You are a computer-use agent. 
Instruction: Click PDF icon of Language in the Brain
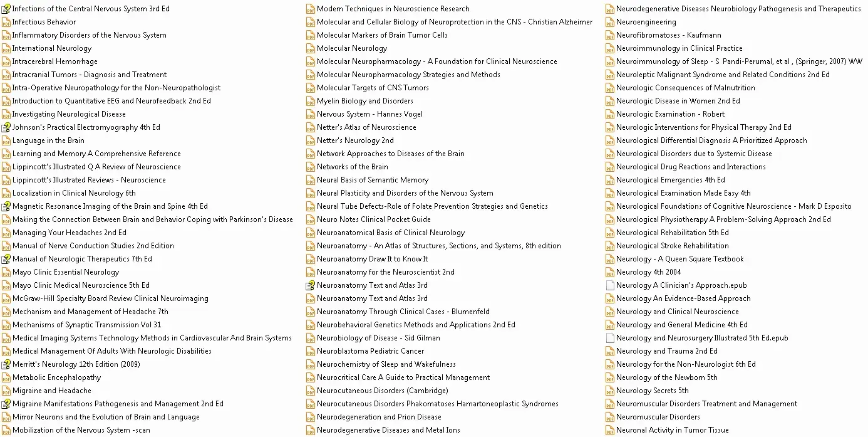click(x=6, y=140)
